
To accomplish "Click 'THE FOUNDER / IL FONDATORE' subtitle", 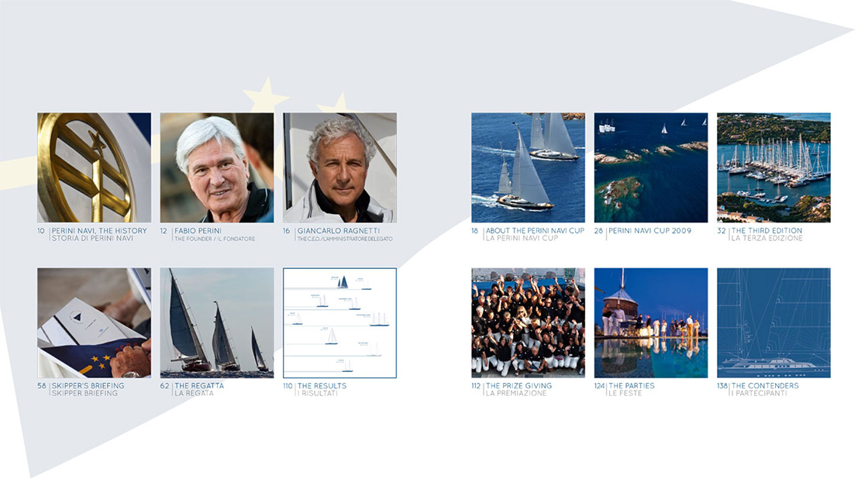I will click(x=215, y=239).
